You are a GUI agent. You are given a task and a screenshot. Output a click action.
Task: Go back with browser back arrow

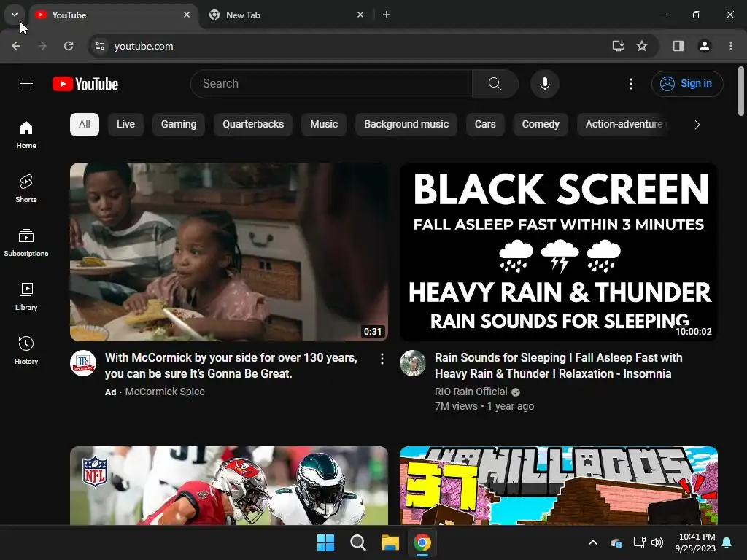[x=16, y=46]
